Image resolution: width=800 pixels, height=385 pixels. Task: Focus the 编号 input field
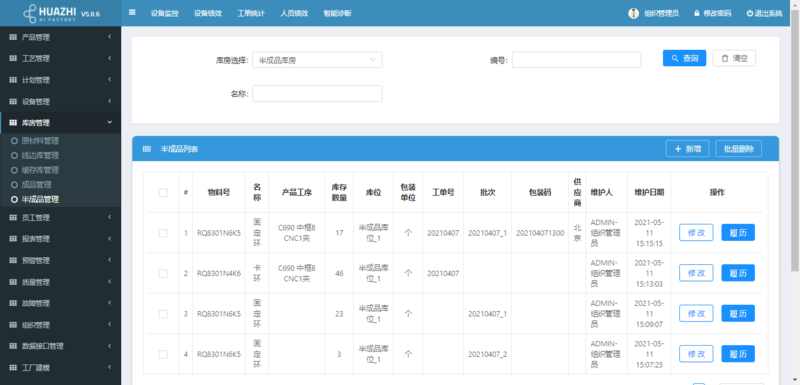[577, 60]
